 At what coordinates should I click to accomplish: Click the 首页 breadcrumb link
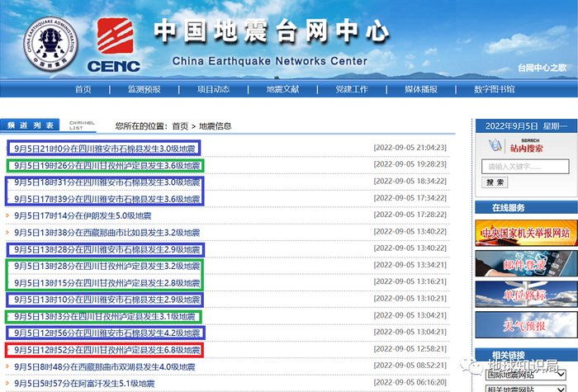point(180,126)
